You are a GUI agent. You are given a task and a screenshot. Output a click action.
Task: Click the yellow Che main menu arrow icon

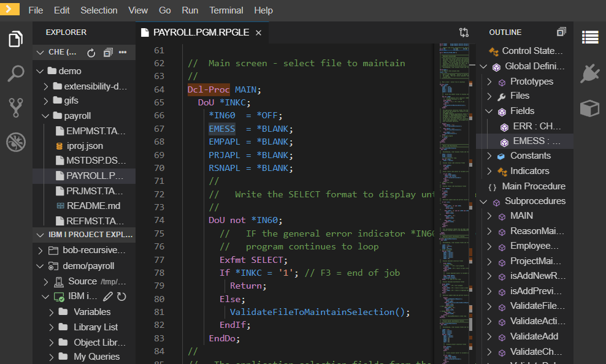pyautogui.click(x=10, y=9)
